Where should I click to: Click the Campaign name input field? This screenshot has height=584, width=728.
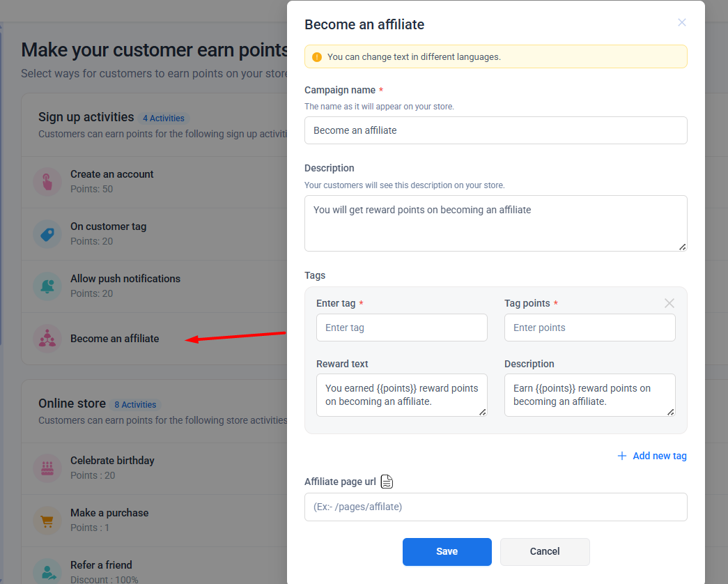tap(495, 130)
